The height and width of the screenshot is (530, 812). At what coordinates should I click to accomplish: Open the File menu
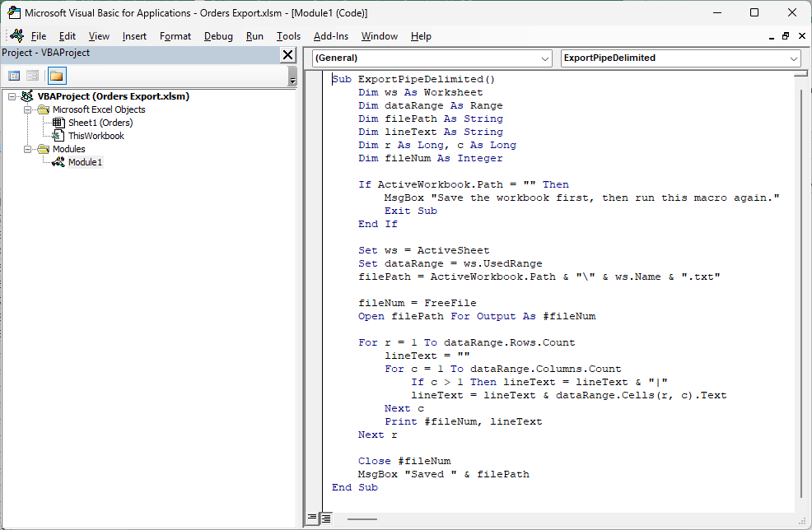coord(39,36)
